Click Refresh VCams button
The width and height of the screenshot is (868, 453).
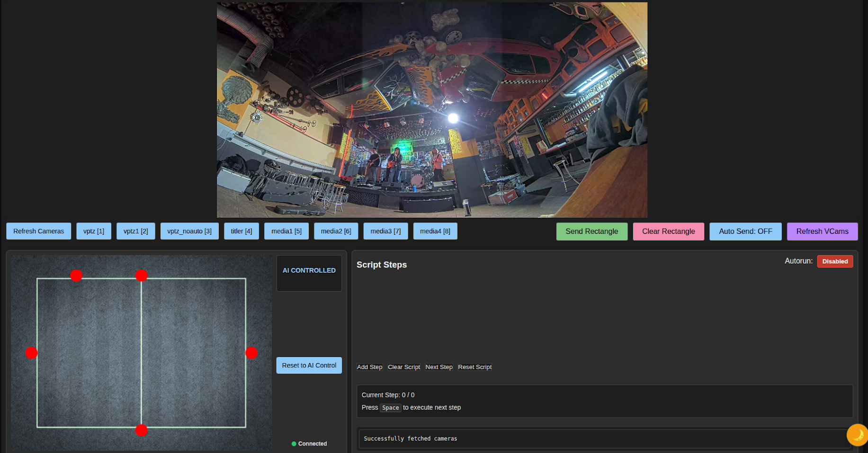point(822,231)
